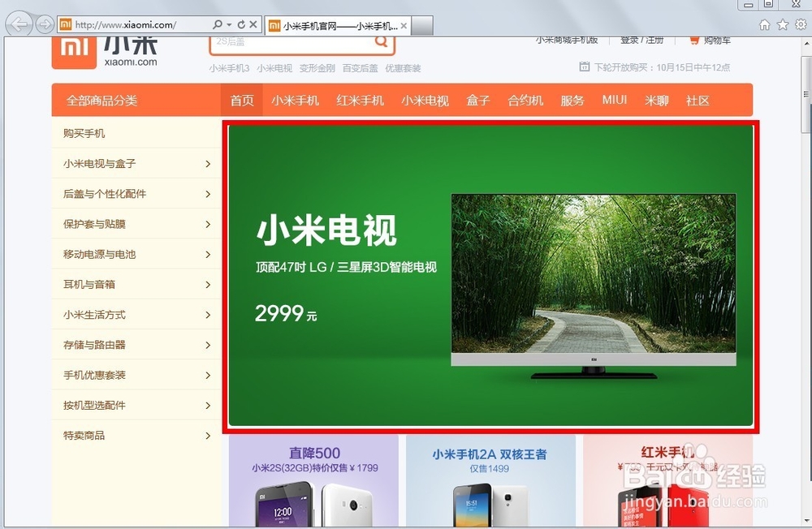Select 首页 in navigation bar
812x529 pixels.
[242, 101]
